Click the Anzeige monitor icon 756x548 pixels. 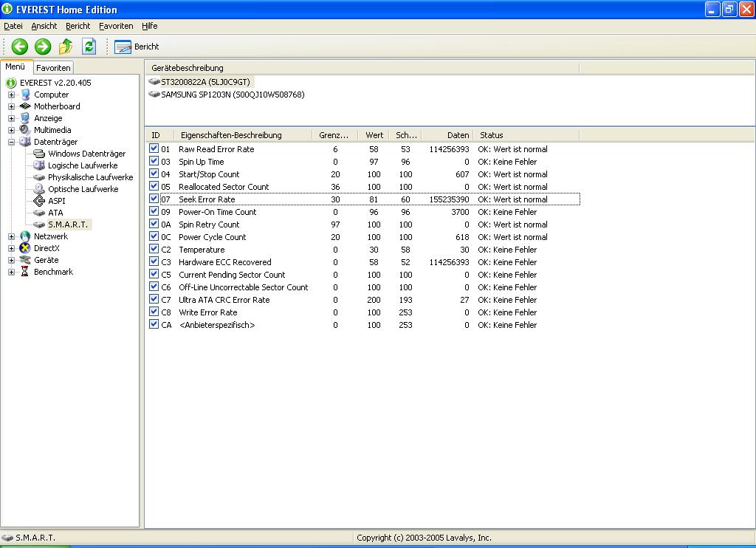click(25, 118)
